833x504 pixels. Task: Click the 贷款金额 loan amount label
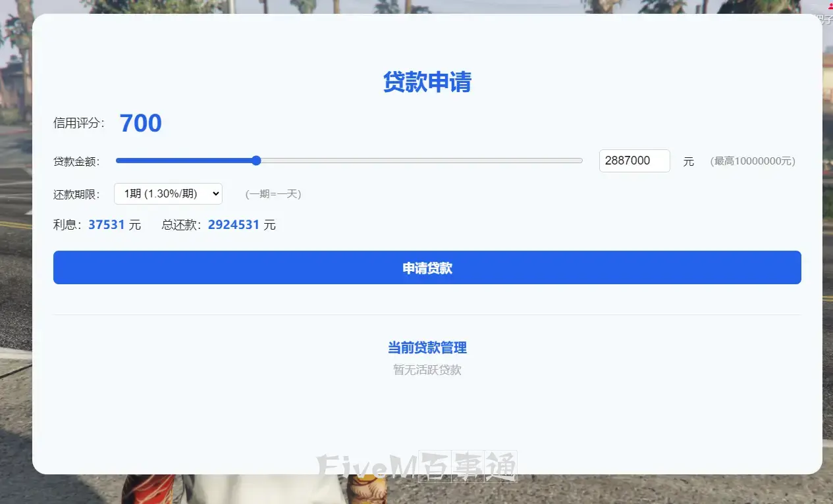click(x=76, y=161)
